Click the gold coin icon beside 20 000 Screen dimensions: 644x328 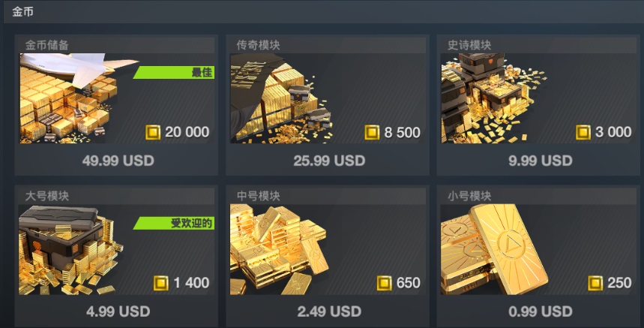(153, 132)
